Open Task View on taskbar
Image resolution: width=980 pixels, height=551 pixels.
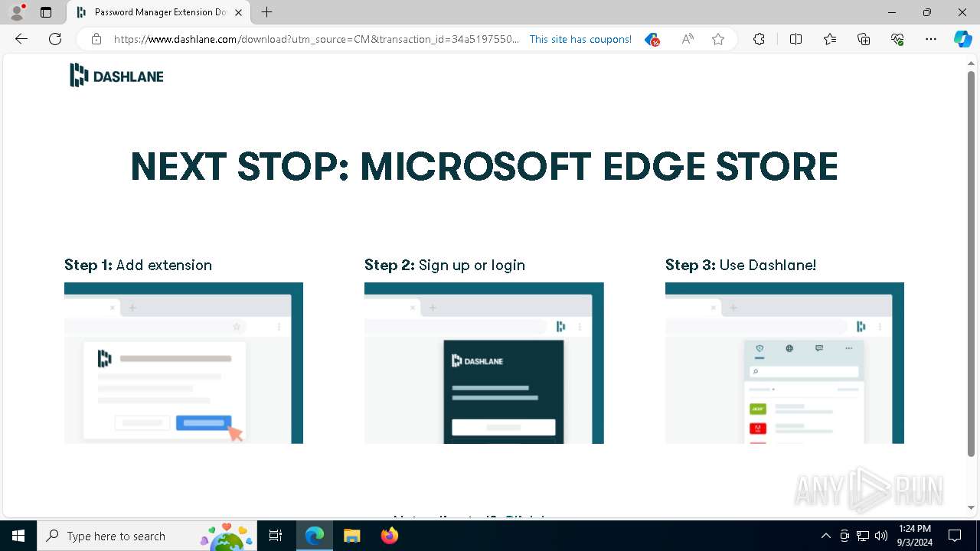[x=276, y=536]
